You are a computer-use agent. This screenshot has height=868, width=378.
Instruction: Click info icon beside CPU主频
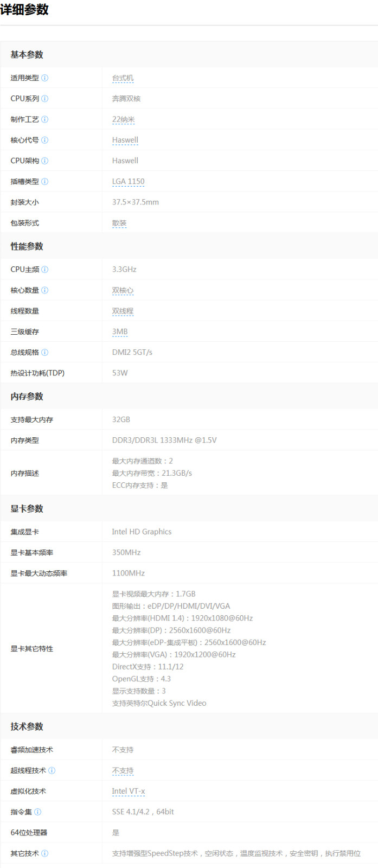44,270
